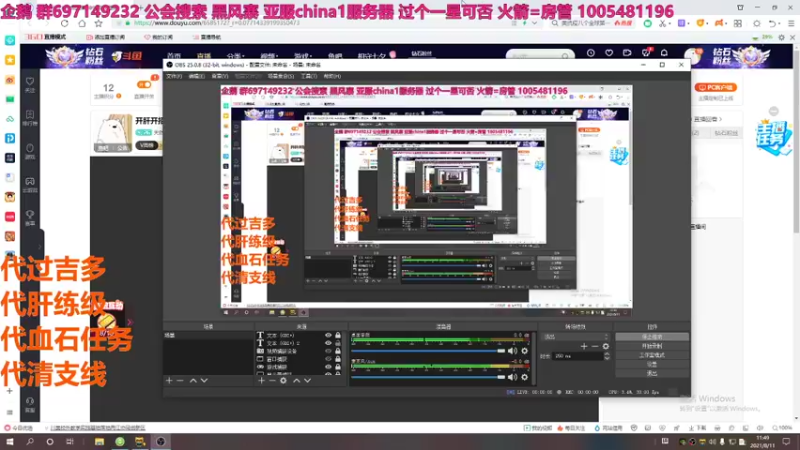This screenshot has width=800, height=450.
Task: Add a new scene with plus icon
Action: pyautogui.click(x=169, y=381)
